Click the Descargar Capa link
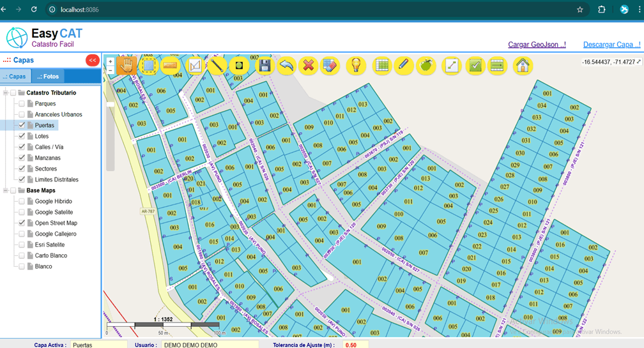 point(611,45)
